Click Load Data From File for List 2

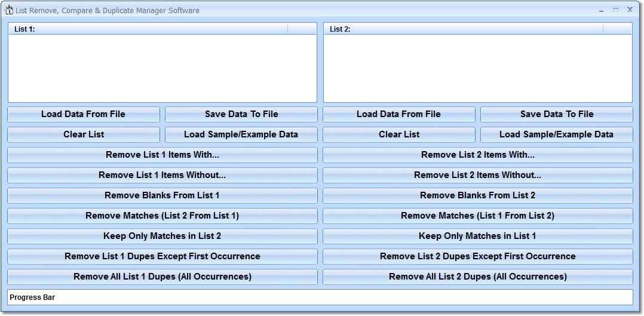click(x=399, y=114)
